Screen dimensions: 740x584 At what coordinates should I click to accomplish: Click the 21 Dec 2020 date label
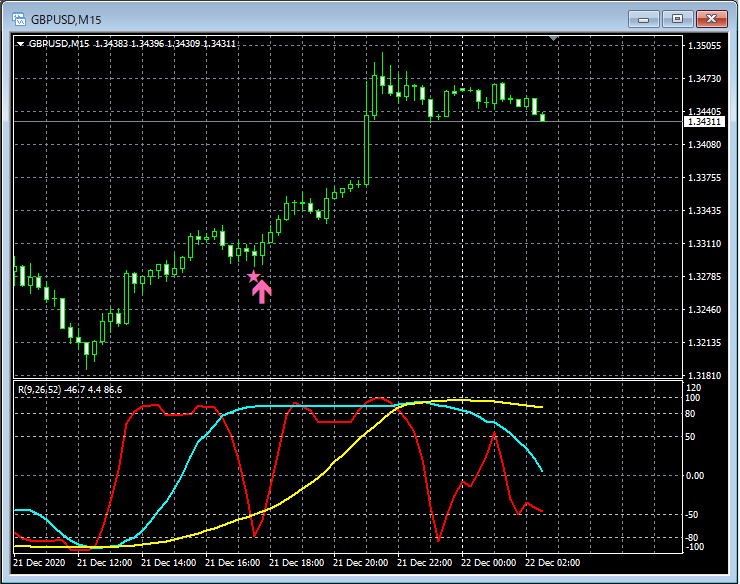tap(41, 563)
